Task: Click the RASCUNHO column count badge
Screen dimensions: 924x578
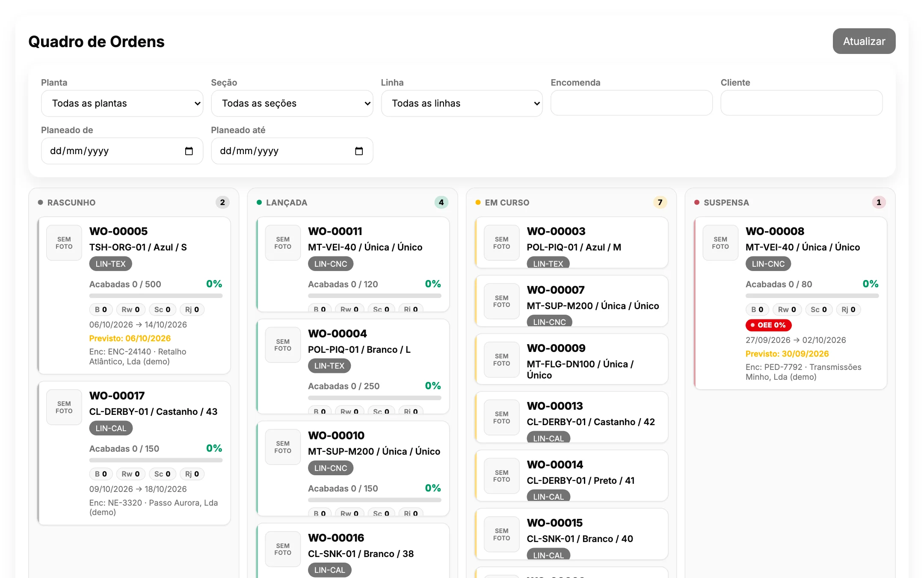Action: coord(222,203)
